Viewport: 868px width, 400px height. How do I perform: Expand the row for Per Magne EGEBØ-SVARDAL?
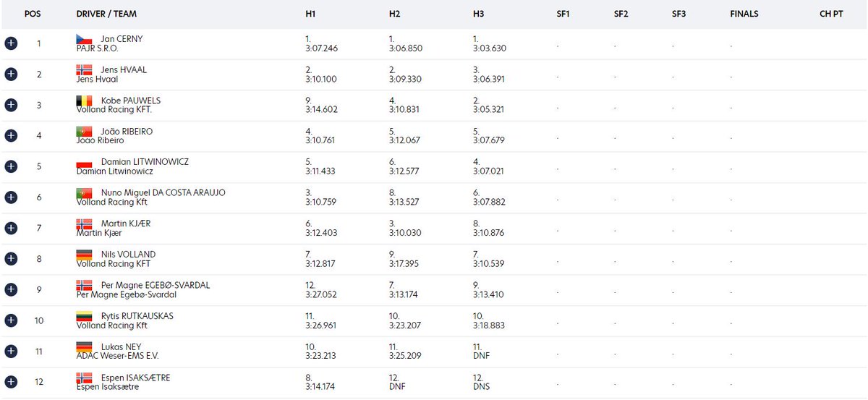10,289
